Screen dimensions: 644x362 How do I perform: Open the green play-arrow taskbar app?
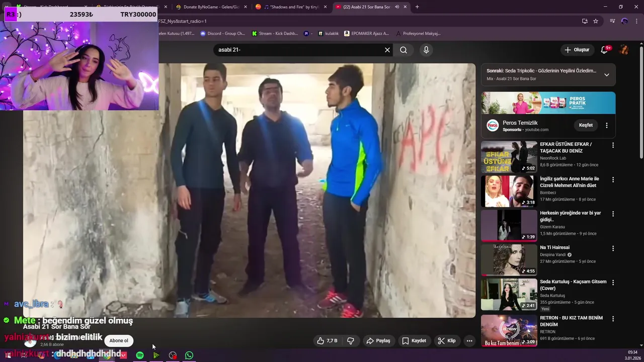156,355
